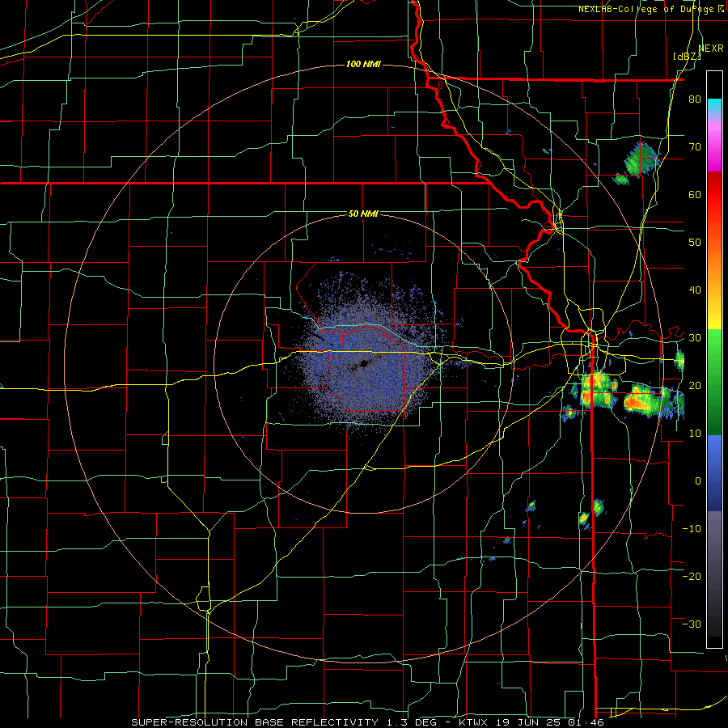This screenshot has height=728, width=728.
Task: Click the blue band of the color bar
Action: tap(714, 472)
